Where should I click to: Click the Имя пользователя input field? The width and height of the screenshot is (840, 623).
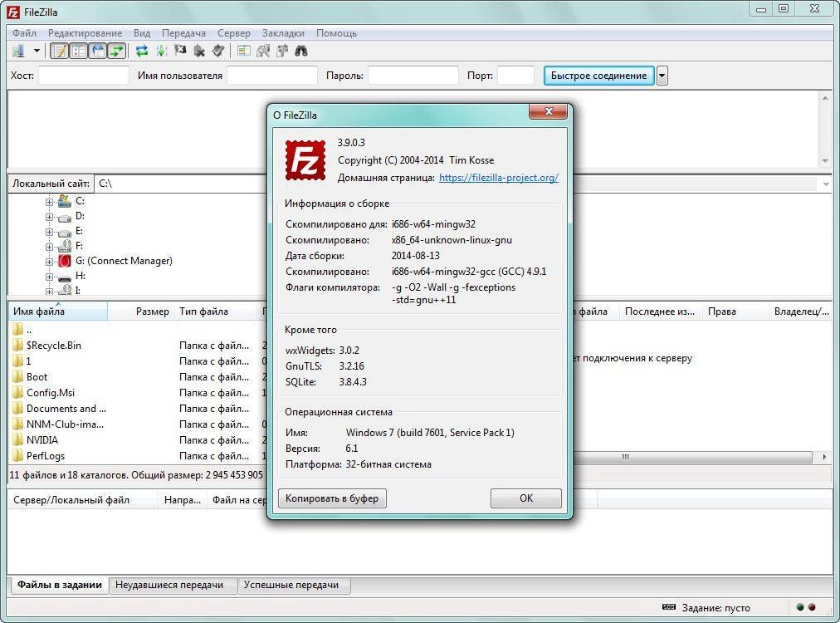tap(272, 76)
